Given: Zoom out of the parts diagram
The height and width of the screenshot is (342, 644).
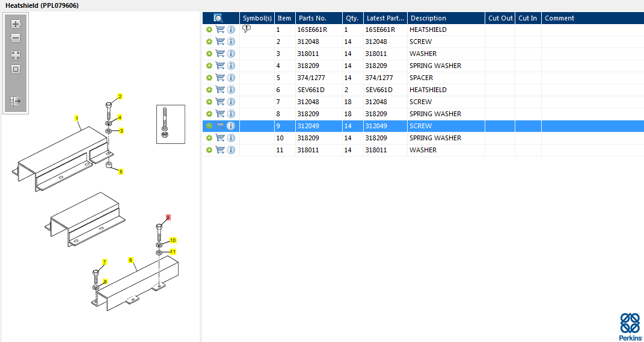Looking at the screenshot, I should coord(16,38).
